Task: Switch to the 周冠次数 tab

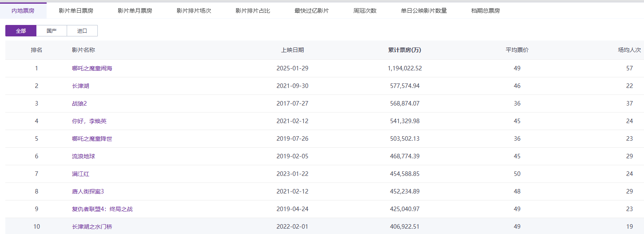Action: click(x=365, y=11)
